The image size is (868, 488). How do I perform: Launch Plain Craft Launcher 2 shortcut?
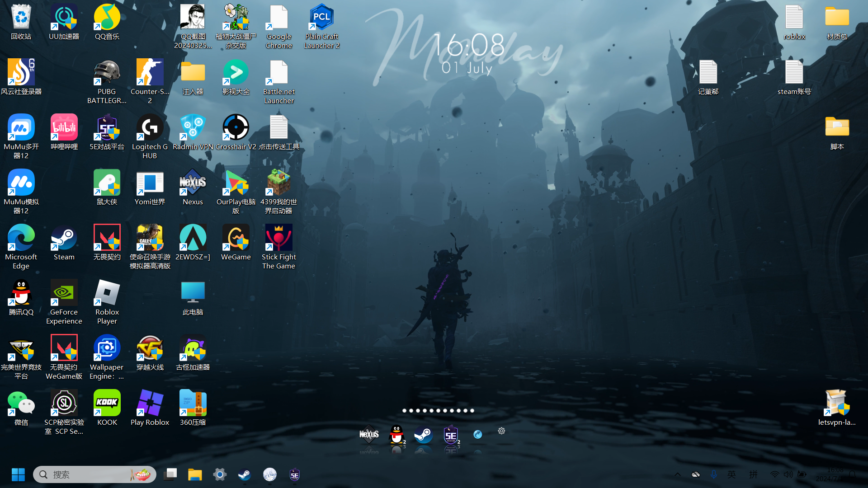tap(322, 26)
